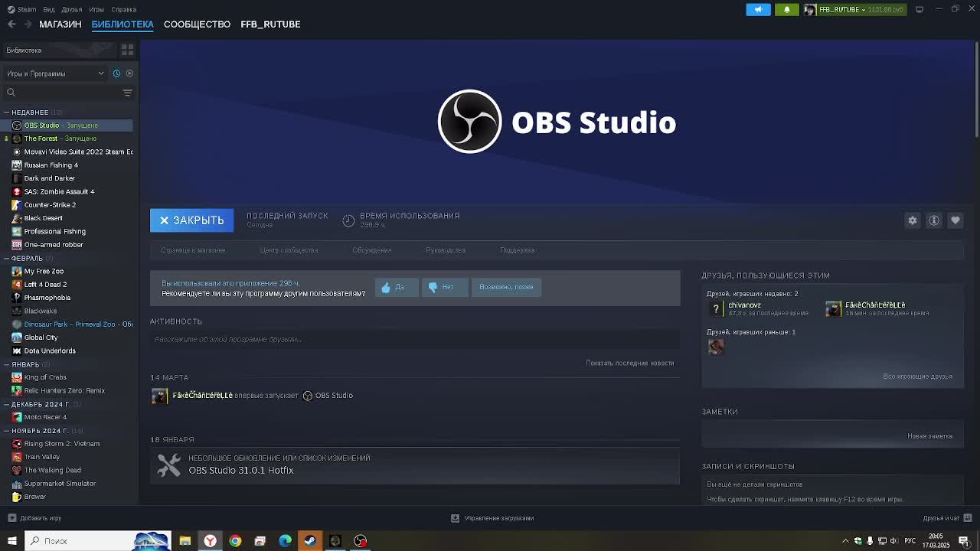Create a Новая заметка
Image resolution: width=980 pixels, height=551 pixels.
[929, 436]
